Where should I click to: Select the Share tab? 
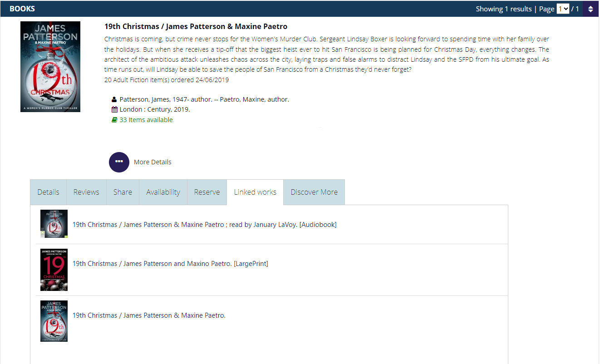pyautogui.click(x=123, y=192)
